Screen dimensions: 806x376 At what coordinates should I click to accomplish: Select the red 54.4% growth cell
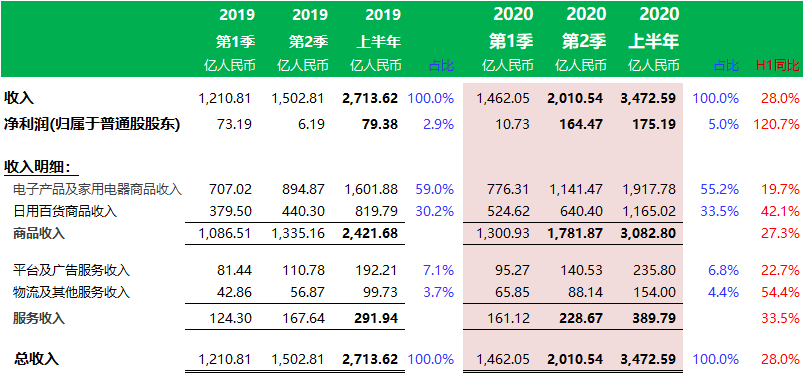pyautogui.click(x=781, y=292)
